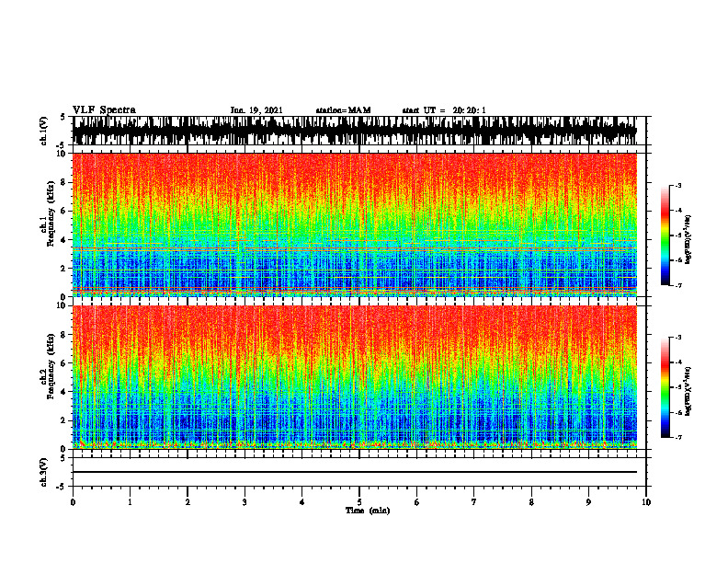Click the ch.2 color scale bar
Image resolution: width=728 pixels, height=563 pixels.
[x=665, y=387]
